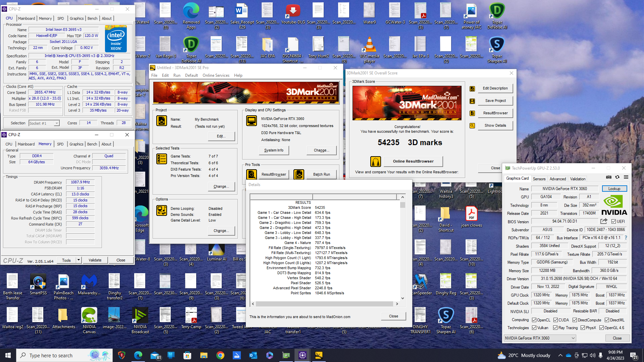
Task: Open the Online Services menu in 3DMark2001
Action: click(216, 75)
